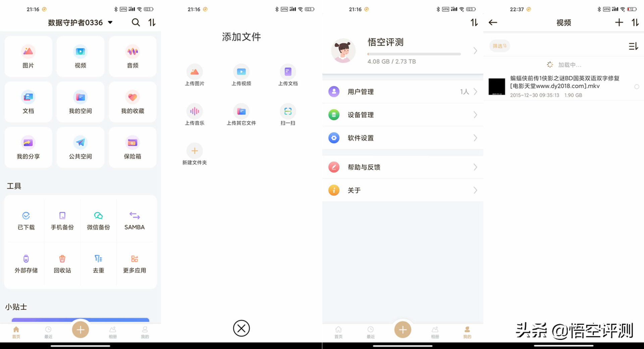Open transfer list icon above the 悟空评测 profile
The height and width of the screenshot is (349, 644).
474,22
